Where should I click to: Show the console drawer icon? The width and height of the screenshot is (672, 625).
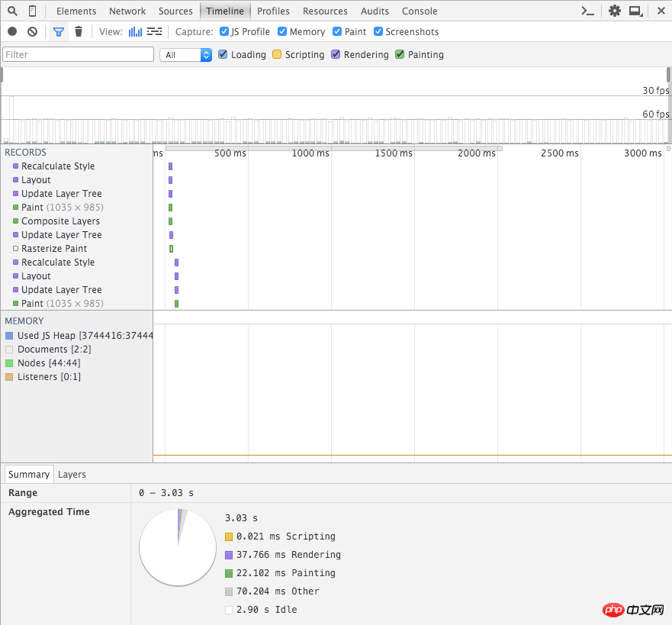587,11
